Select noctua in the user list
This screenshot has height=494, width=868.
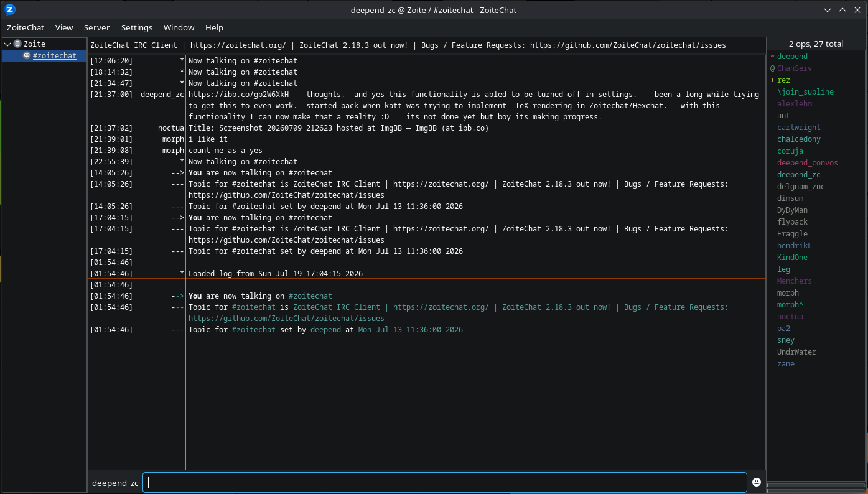click(x=790, y=317)
